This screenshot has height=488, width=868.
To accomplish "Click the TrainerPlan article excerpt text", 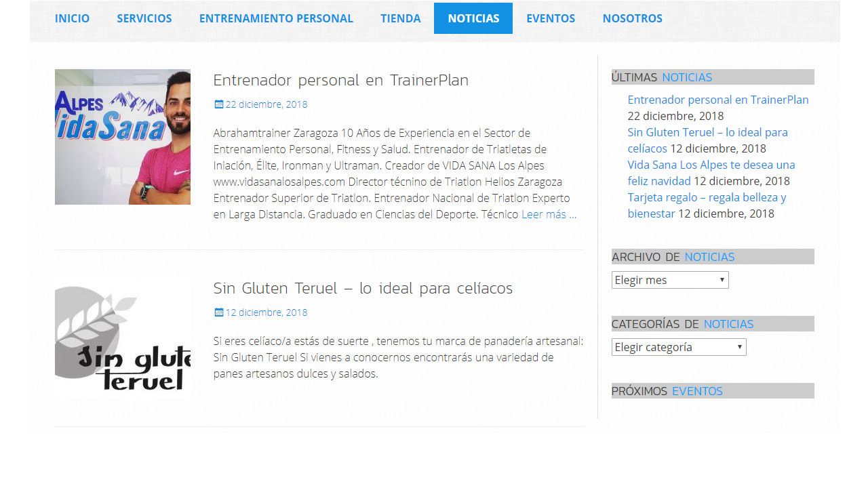I will pos(395,174).
